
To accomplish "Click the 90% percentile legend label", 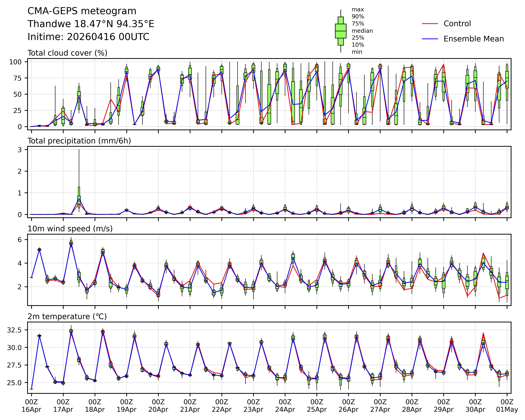I will point(358,17).
